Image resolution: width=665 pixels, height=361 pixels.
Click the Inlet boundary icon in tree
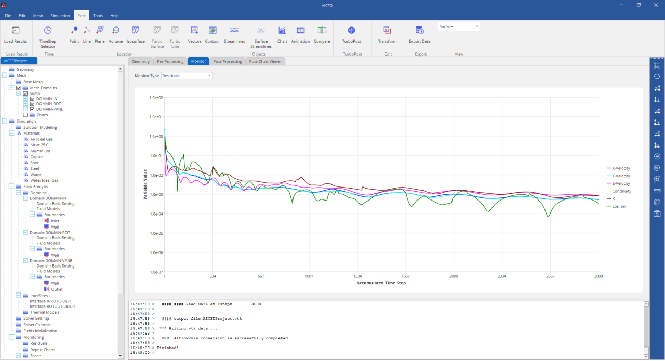click(47, 221)
